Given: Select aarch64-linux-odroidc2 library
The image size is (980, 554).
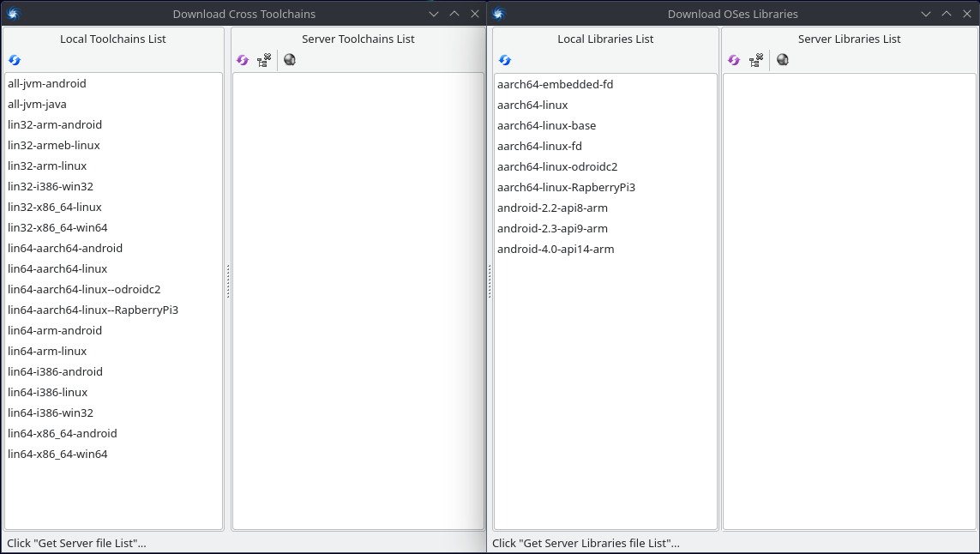Looking at the screenshot, I should click(605, 167).
